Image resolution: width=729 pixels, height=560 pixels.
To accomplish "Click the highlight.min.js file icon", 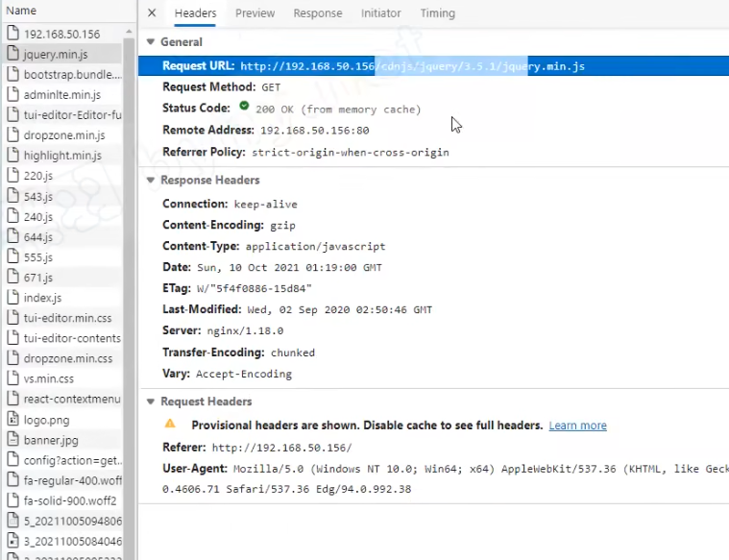I will (13, 155).
